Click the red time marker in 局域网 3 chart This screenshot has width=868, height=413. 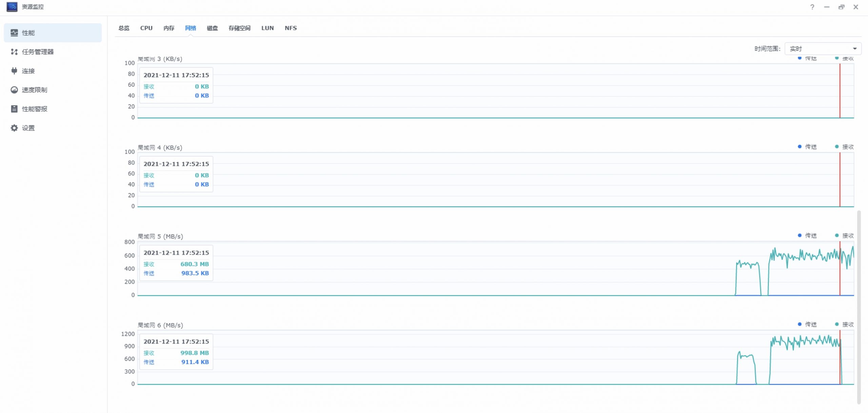tap(840, 91)
